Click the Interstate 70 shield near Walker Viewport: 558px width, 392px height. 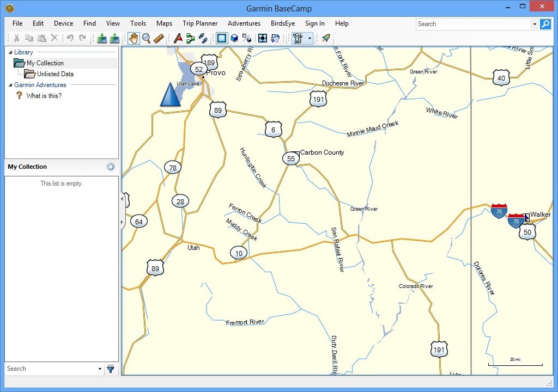click(516, 221)
